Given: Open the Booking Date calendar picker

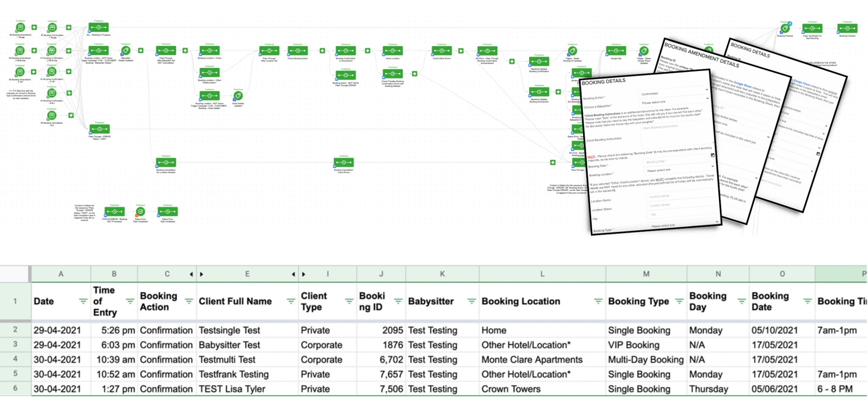Looking at the screenshot, I should 712,155.
